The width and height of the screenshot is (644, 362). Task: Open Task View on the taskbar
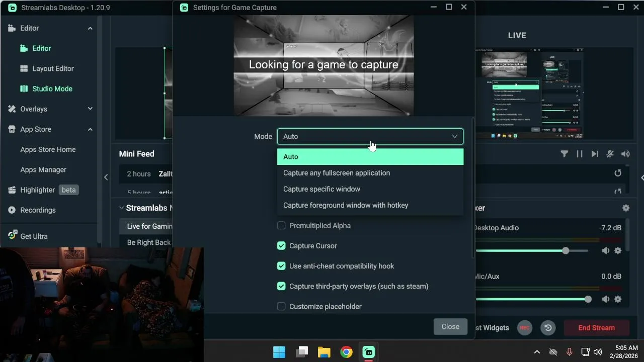click(x=302, y=352)
